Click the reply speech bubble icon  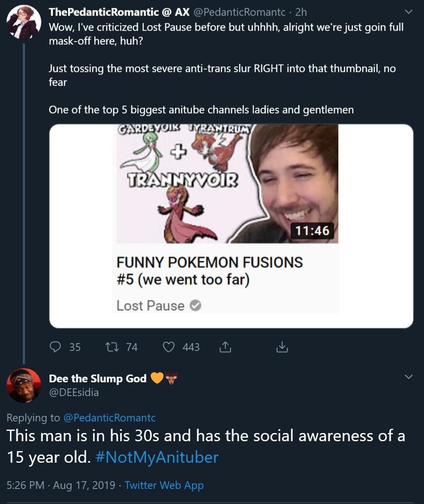coord(56,347)
